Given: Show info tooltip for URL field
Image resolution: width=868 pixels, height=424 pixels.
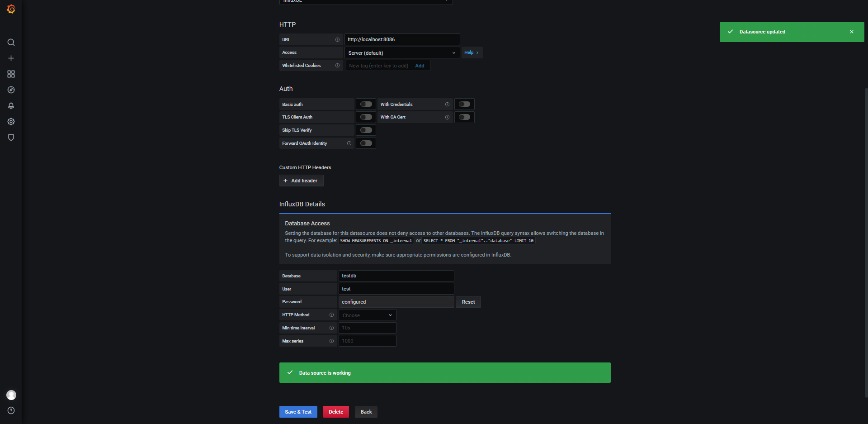Looking at the screenshot, I should click(337, 40).
